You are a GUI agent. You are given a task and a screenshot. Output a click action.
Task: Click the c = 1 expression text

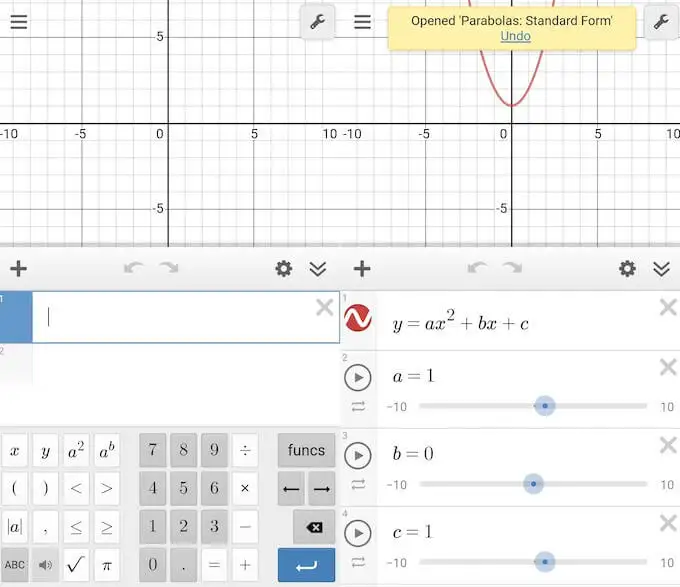point(413,532)
